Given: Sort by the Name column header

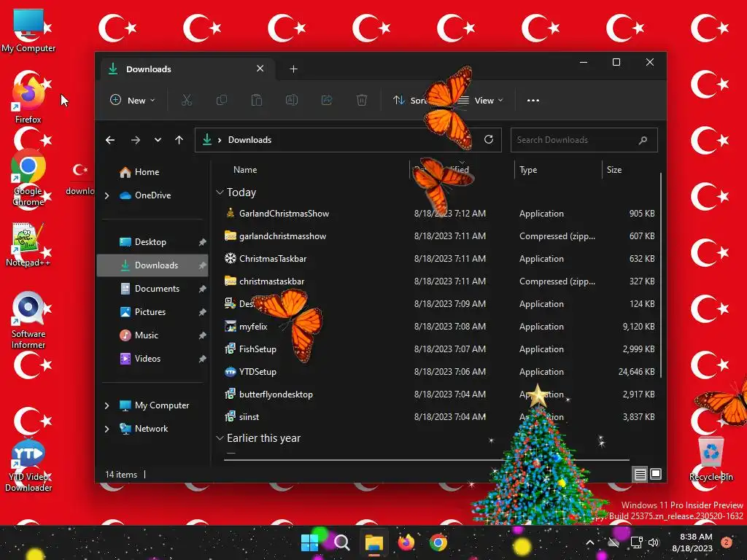Looking at the screenshot, I should pyautogui.click(x=245, y=169).
